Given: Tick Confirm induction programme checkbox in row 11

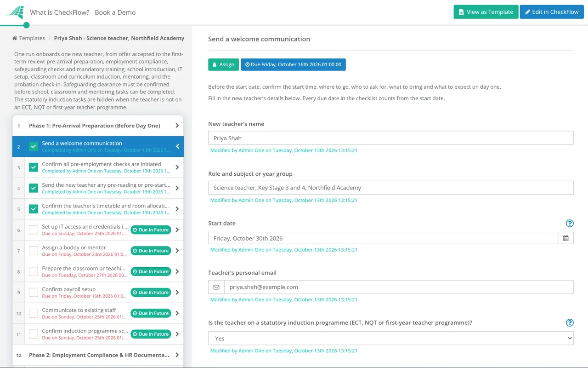Looking at the screenshot, I should click(34, 334).
